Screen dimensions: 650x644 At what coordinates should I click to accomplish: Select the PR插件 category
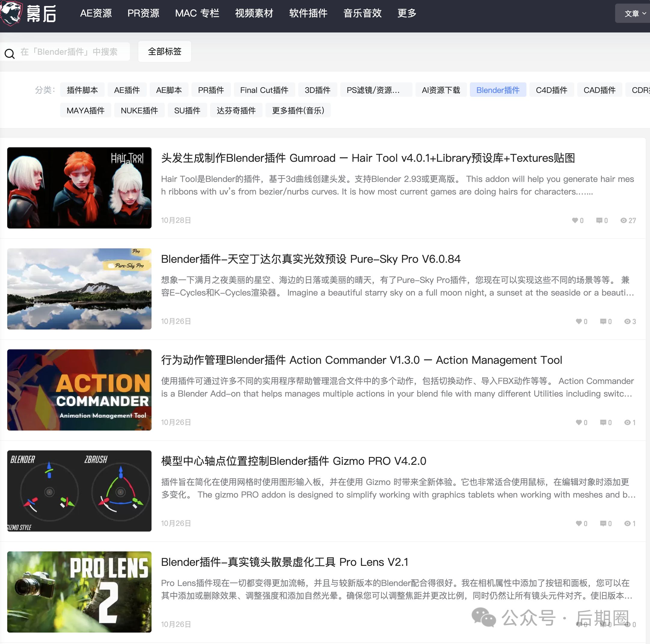pyautogui.click(x=211, y=90)
